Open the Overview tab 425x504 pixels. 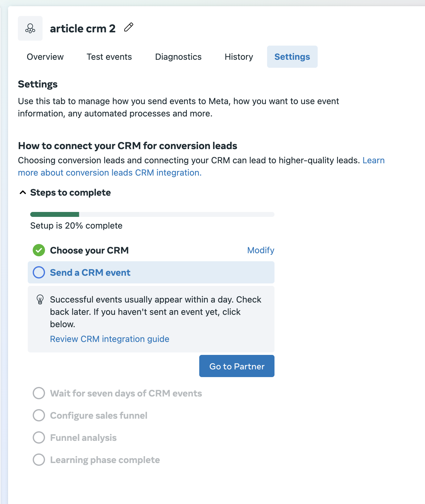(x=45, y=57)
